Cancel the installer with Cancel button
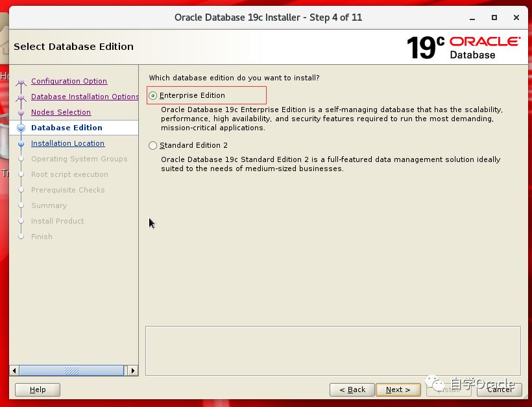Screen dimensions: 532x407 click(500, 390)
